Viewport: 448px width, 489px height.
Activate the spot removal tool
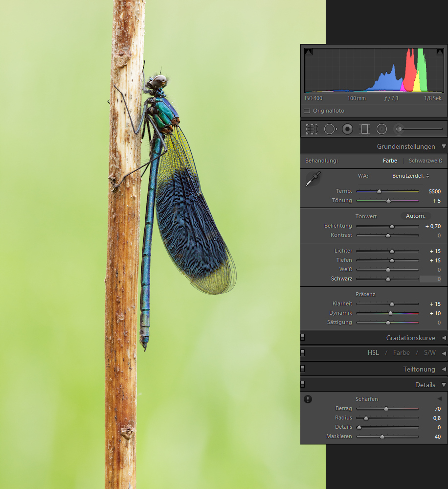point(330,129)
